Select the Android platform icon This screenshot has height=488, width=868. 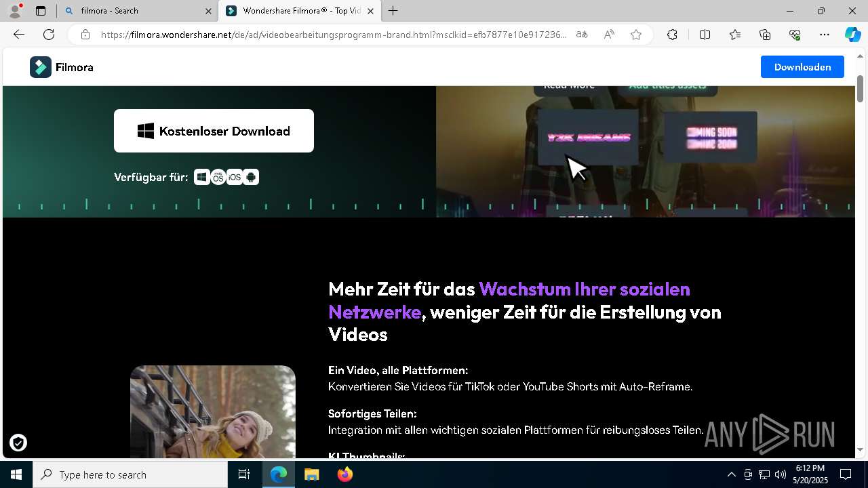tap(251, 177)
